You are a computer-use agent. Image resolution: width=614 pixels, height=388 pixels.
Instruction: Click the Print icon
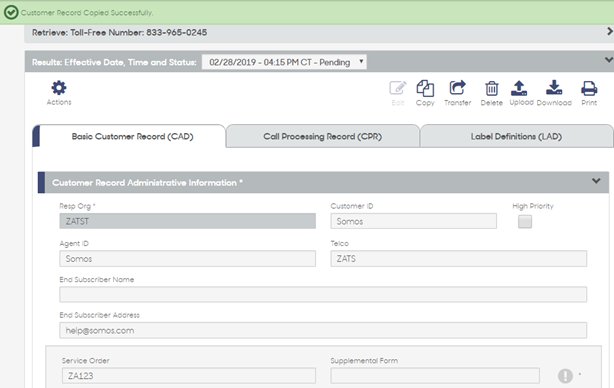(589, 88)
